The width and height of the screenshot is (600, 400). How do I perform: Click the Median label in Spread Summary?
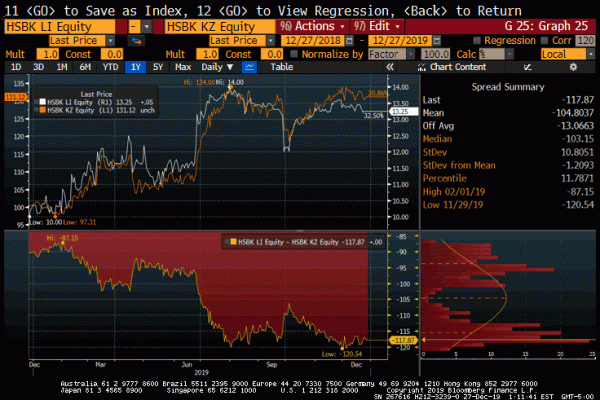tap(437, 139)
